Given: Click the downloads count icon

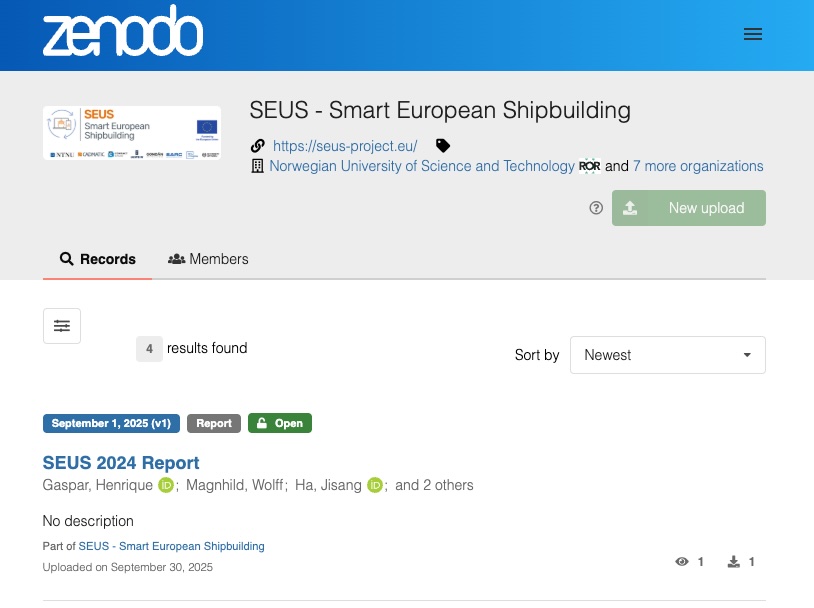Looking at the screenshot, I should [x=734, y=562].
